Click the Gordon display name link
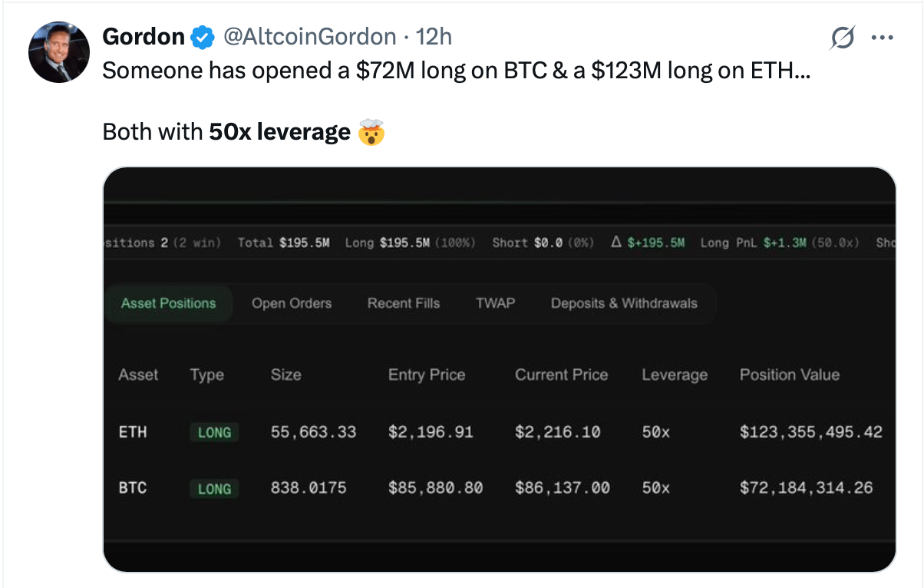 (x=144, y=36)
